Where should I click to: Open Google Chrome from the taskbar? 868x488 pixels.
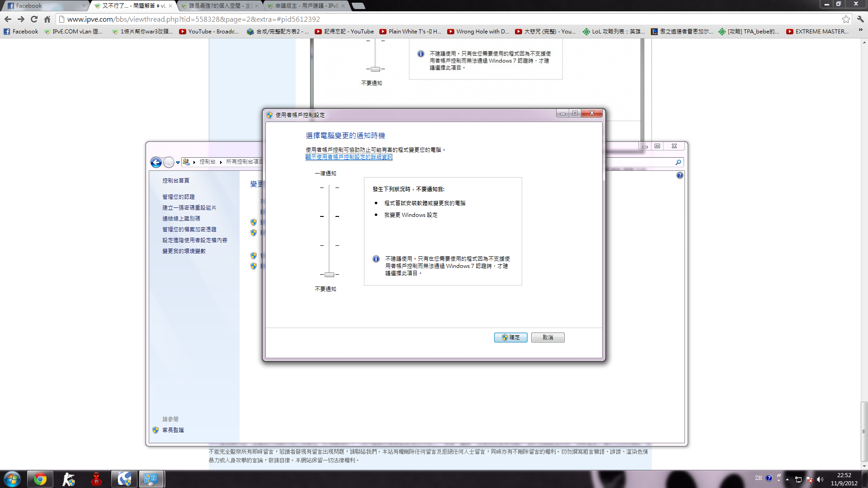coord(40,479)
